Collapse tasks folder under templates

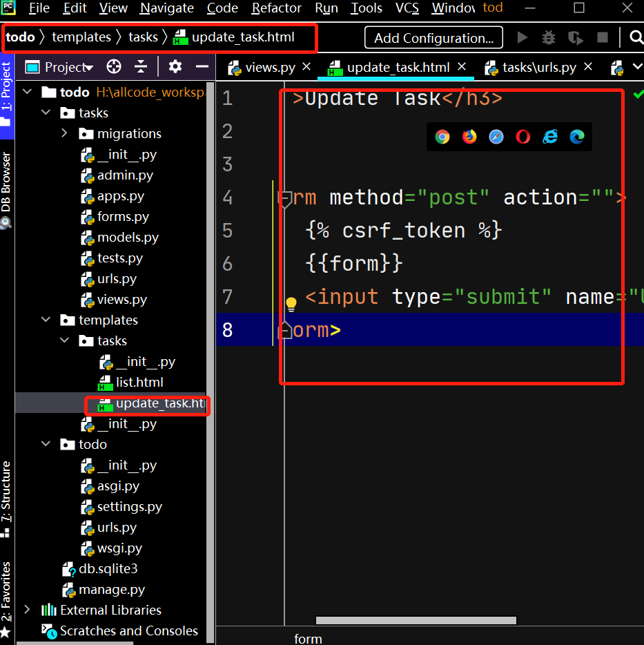tap(65, 340)
